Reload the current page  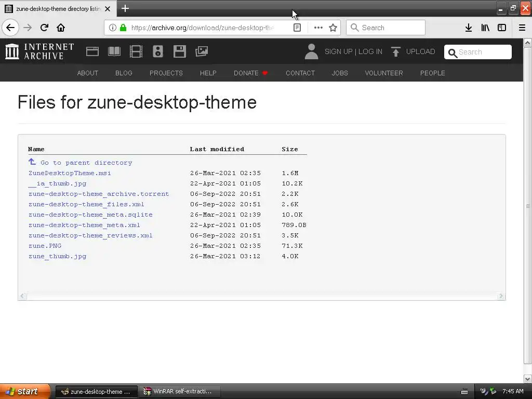coord(44,28)
